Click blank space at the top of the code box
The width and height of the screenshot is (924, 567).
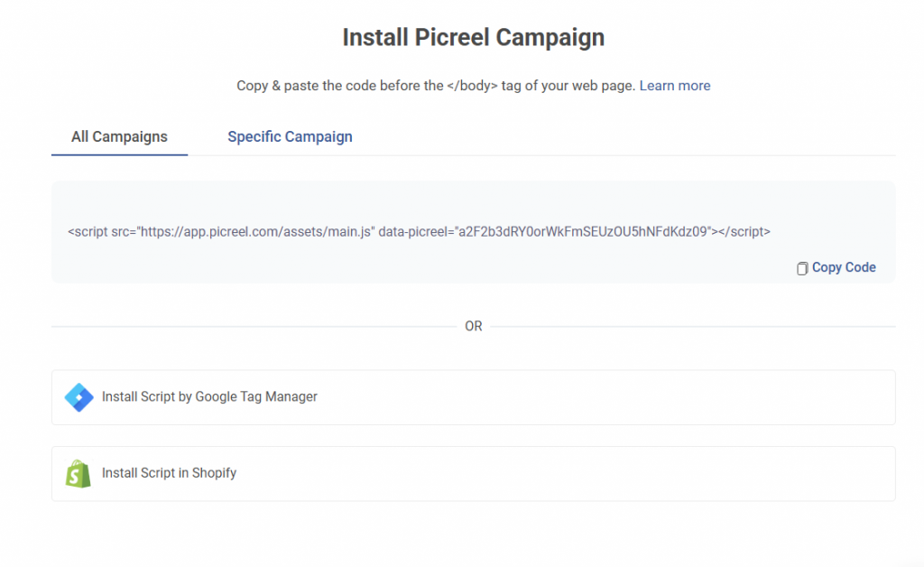coord(473,199)
